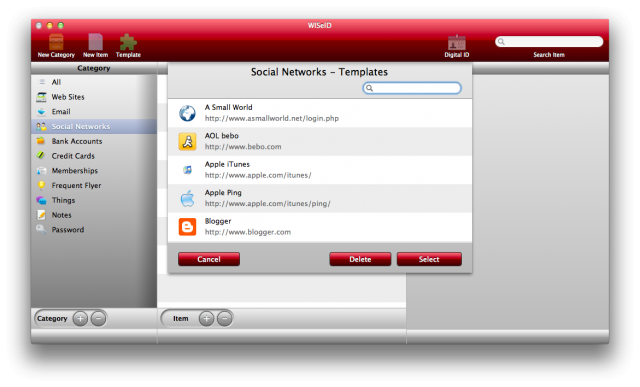
Task: Select 'Apple Ping' template name
Action: coord(223,192)
